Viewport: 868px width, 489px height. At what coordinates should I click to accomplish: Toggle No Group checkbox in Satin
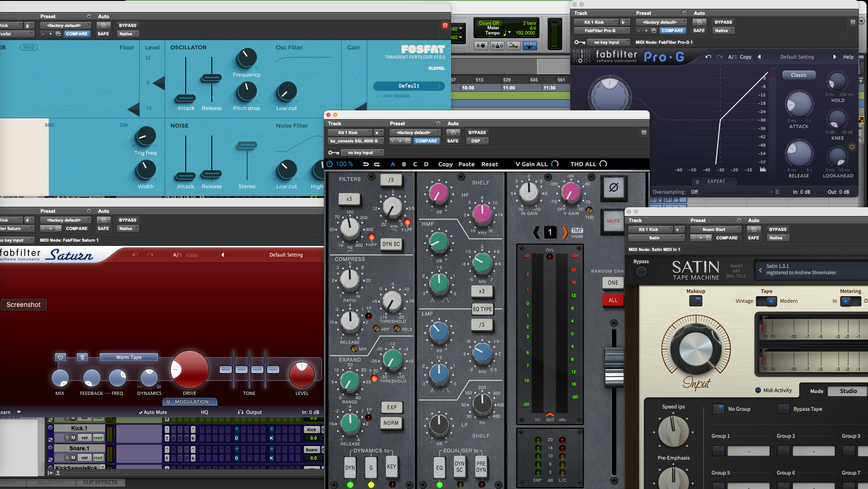[x=718, y=409]
